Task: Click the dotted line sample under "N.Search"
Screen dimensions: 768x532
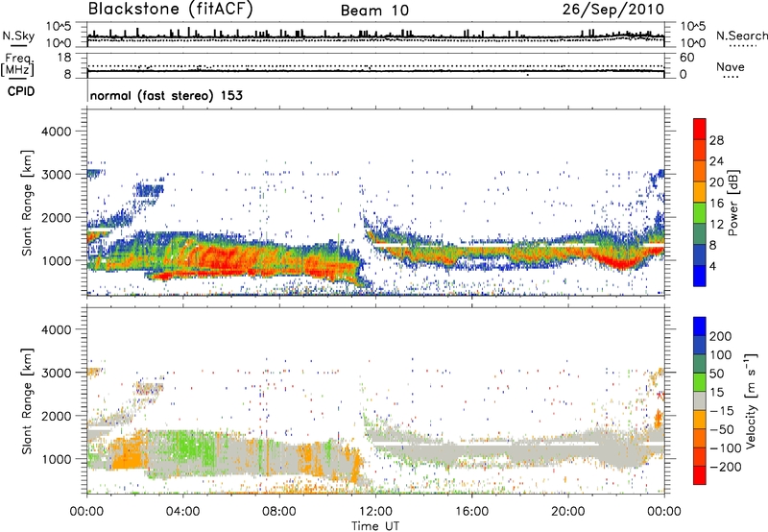Action: [743, 46]
